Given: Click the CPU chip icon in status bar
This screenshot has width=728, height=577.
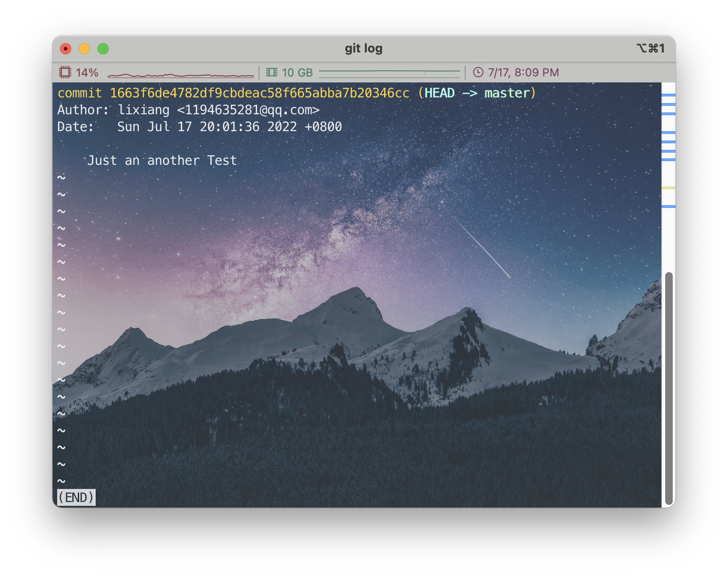Looking at the screenshot, I should 65,73.
